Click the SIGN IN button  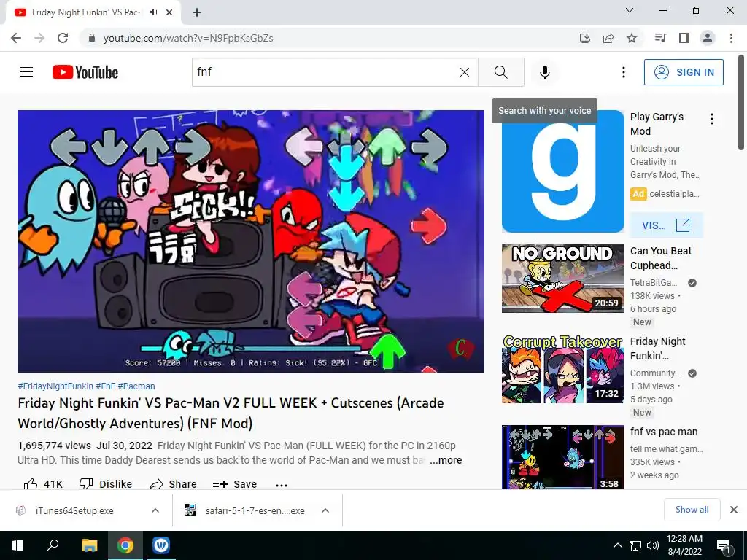[x=684, y=72]
